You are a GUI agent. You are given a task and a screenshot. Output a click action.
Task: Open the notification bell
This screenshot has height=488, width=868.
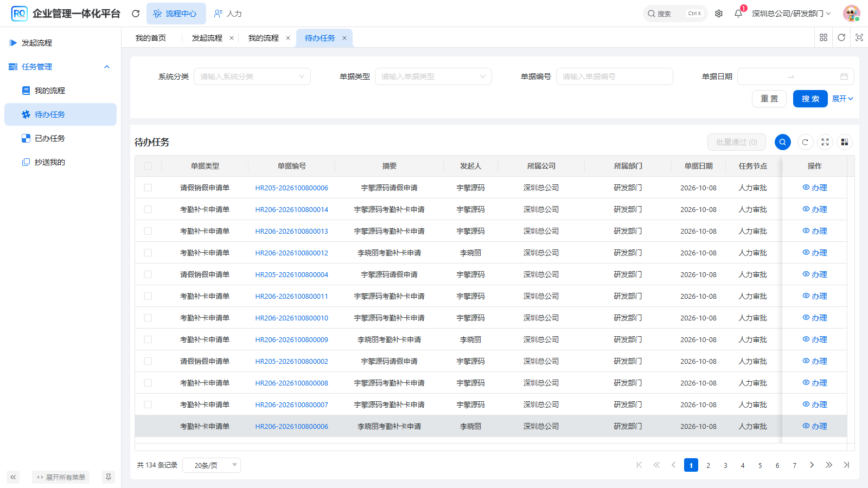click(738, 14)
